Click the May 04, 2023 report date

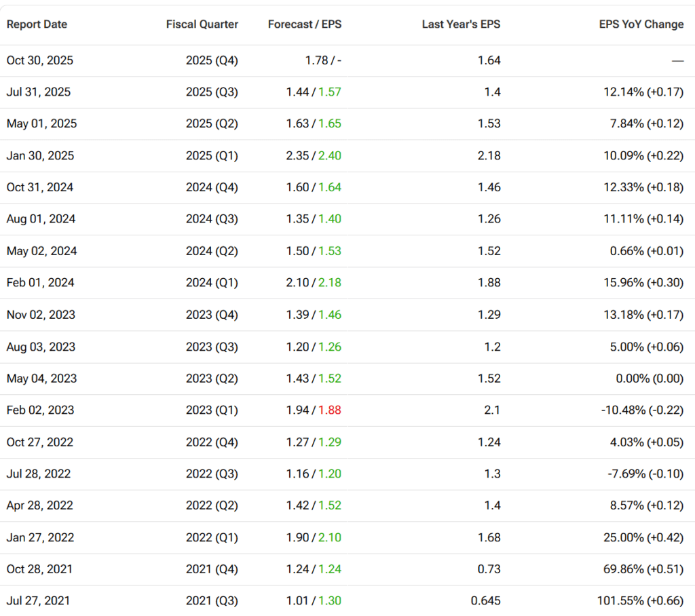41,379
